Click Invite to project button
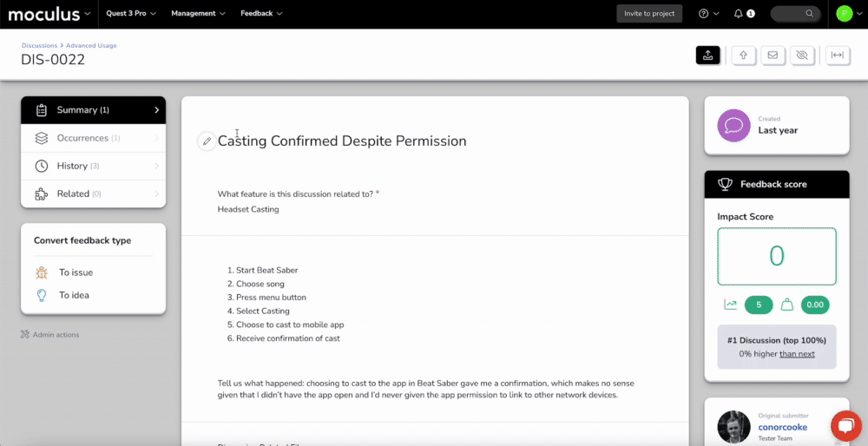Viewport: 868px width, 446px height. pos(649,14)
